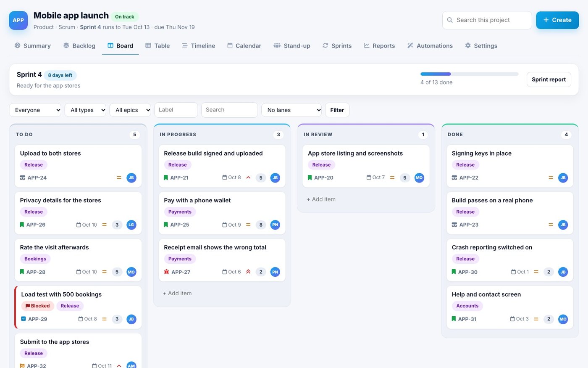The image size is (588, 368).
Task: Click the task checkbox icon beside APP-29
Action: 24,319
